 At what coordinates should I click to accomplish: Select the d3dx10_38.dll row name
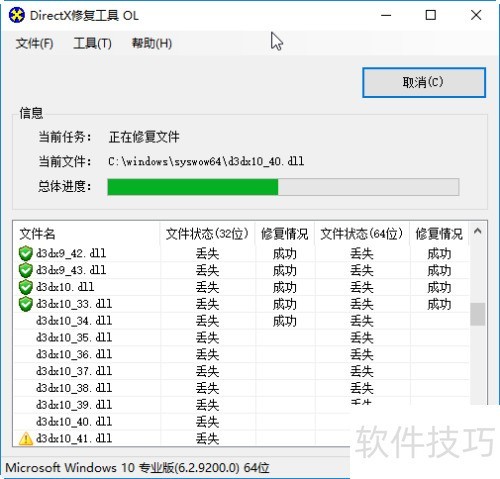pyautogui.click(x=74, y=388)
